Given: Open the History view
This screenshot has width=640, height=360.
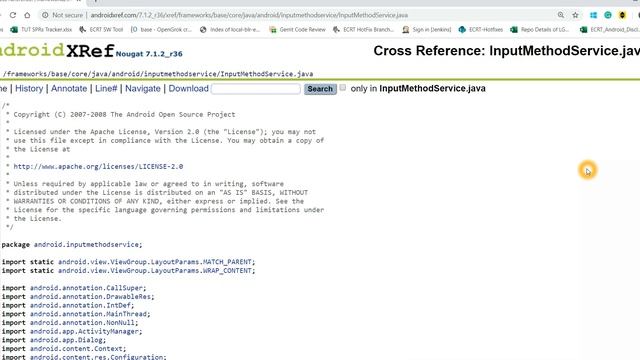Looking at the screenshot, I should coord(29,89).
